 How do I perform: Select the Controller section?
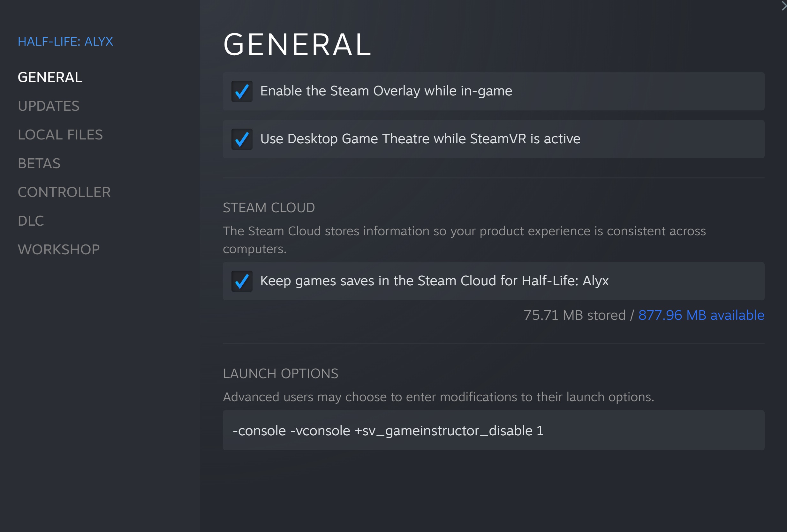tap(64, 192)
